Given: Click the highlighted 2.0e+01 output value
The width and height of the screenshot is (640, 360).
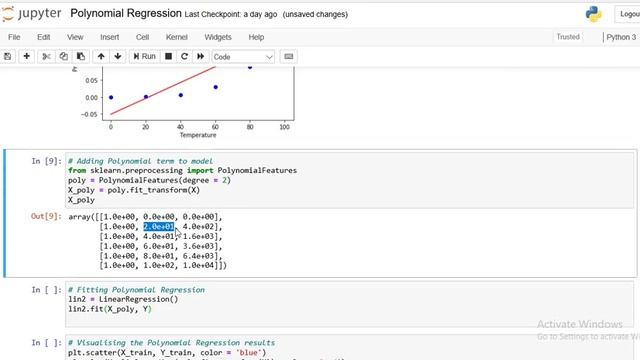Looking at the screenshot, I should 159,227.
